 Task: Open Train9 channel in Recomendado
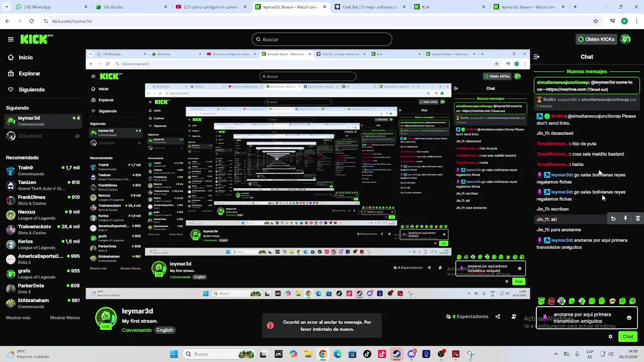coord(43,170)
